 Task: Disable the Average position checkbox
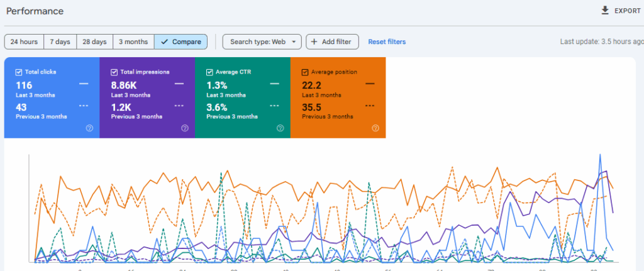coord(305,72)
